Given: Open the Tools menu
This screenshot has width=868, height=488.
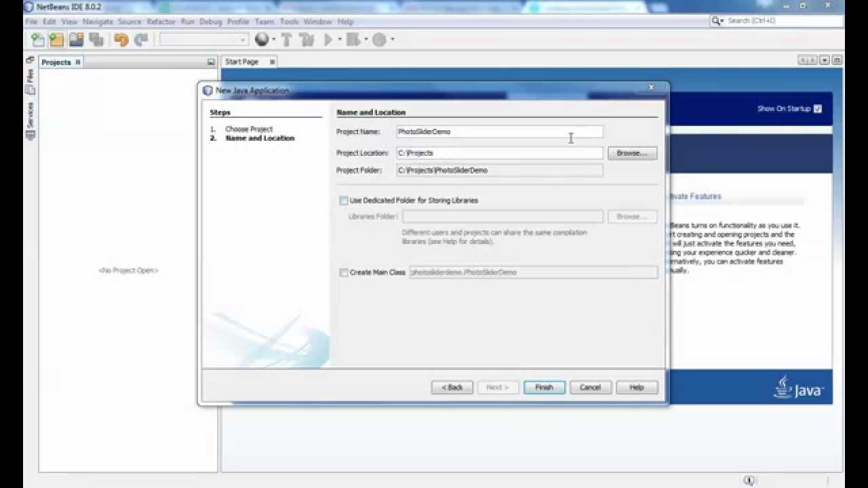Looking at the screenshot, I should [x=289, y=22].
